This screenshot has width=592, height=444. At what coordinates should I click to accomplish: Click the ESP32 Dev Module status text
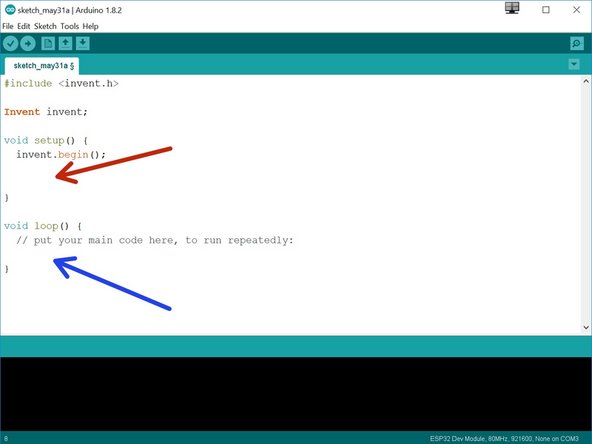(504, 439)
